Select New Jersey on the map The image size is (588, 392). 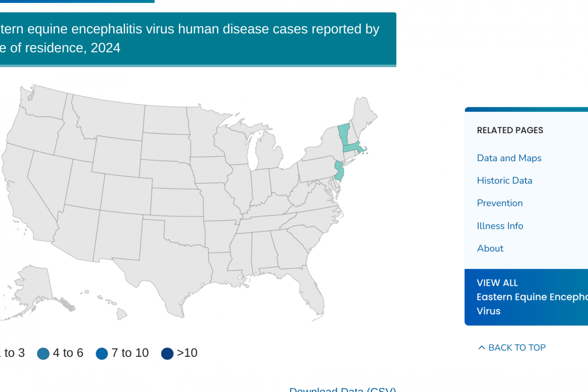[339, 172]
